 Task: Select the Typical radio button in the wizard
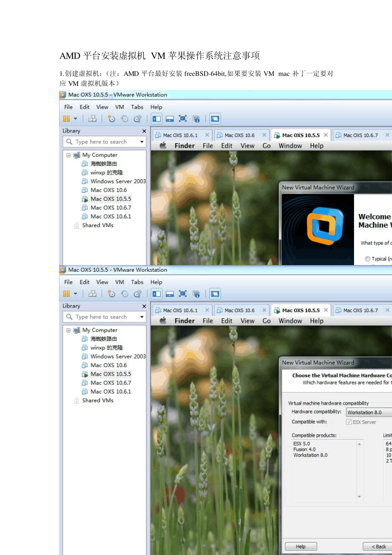(367, 259)
